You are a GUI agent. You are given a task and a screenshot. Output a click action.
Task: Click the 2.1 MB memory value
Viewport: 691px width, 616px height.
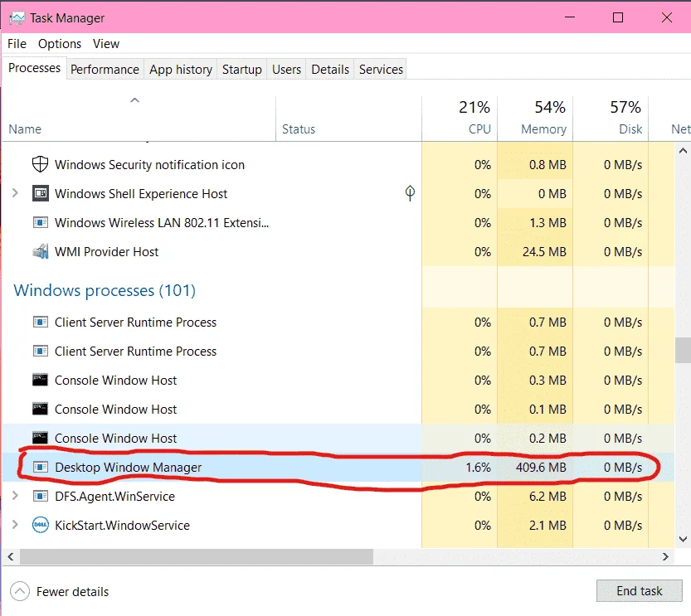pos(547,525)
